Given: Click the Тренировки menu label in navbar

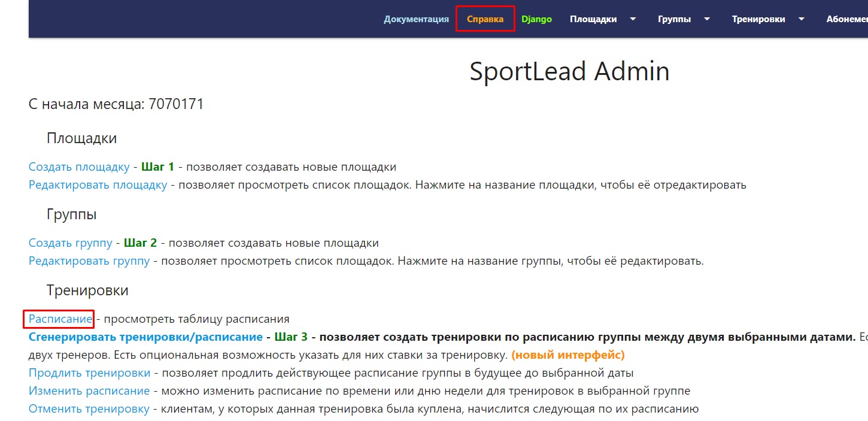Looking at the screenshot, I should click(758, 19).
